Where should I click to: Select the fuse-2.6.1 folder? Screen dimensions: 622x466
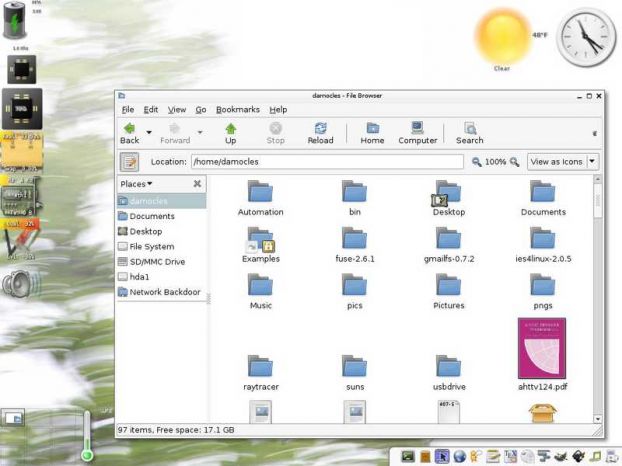pos(354,245)
